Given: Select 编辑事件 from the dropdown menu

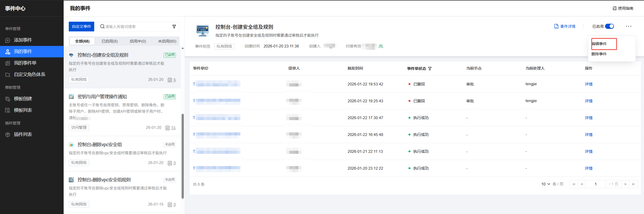Looking at the screenshot, I should [599, 44].
